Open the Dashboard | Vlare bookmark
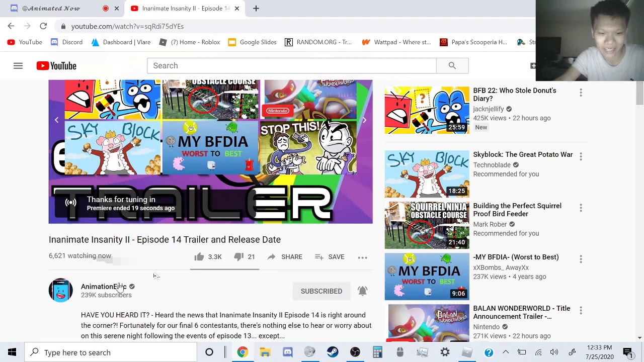 click(121, 42)
